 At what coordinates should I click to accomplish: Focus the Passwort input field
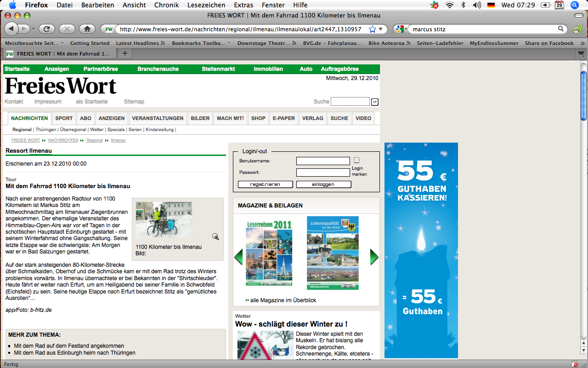pos(323,172)
